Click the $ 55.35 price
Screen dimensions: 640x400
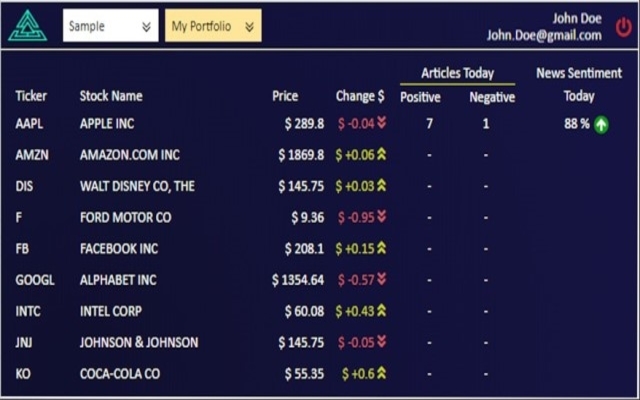[x=304, y=374]
